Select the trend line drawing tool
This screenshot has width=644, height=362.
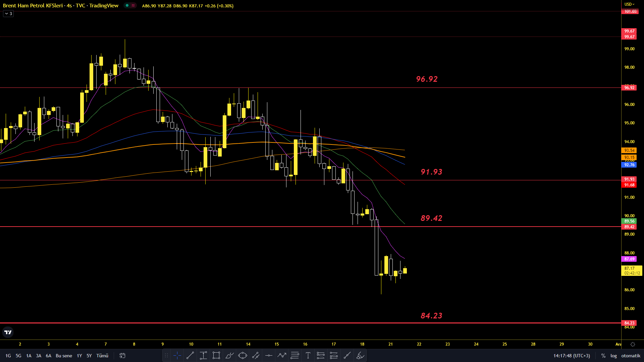point(190,356)
